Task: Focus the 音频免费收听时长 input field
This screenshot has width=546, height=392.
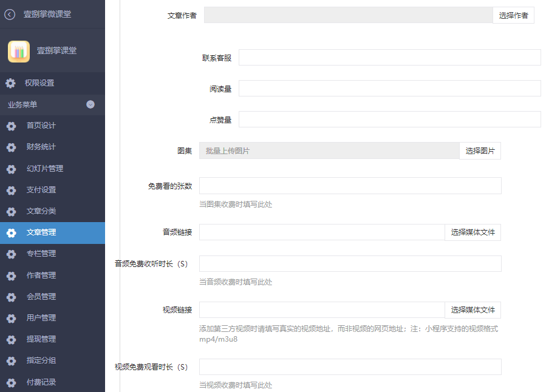Action: click(350, 263)
